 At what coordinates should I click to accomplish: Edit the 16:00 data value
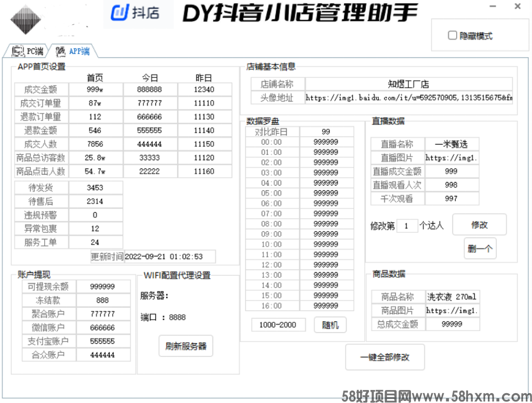pyautogui.click(x=326, y=306)
